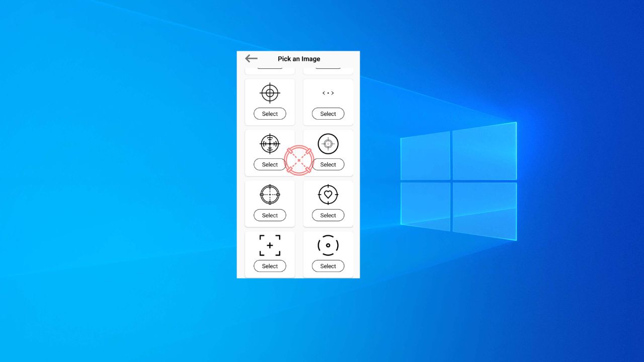
Task: Pick the small dot with angle brackets crosshair
Action: tap(328, 93)
